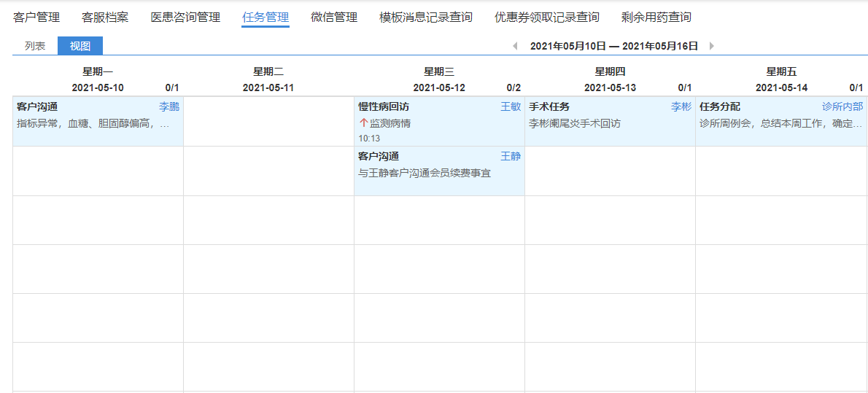Screen dimensions: 868x393
Task: Open 模板消息记录查询 tab
Action: point(426,17)
